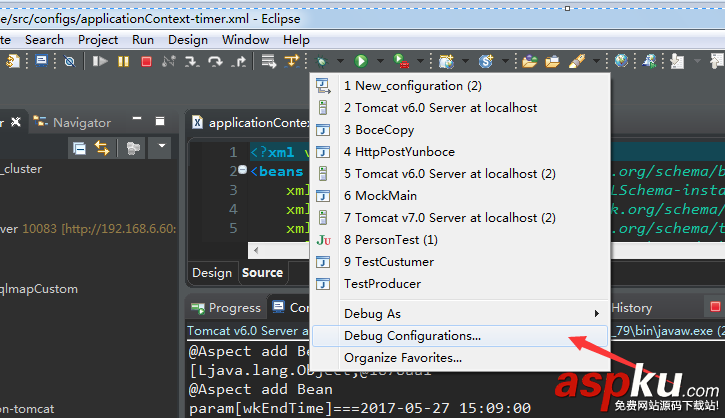Click the Suspend (pause) toolbar icon
725x418 pixels.
point(123,61)
